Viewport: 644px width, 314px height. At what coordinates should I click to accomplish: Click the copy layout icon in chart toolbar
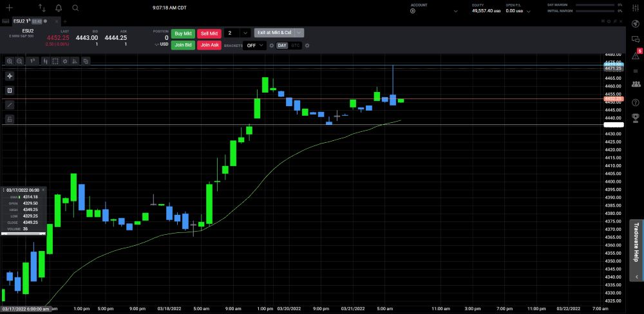86,61
